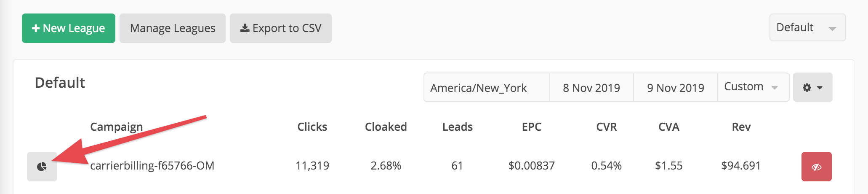This screenshot has height=194, width=868.
Task: Open the Custom date range dropdown
Action: (x=753, y=87)
